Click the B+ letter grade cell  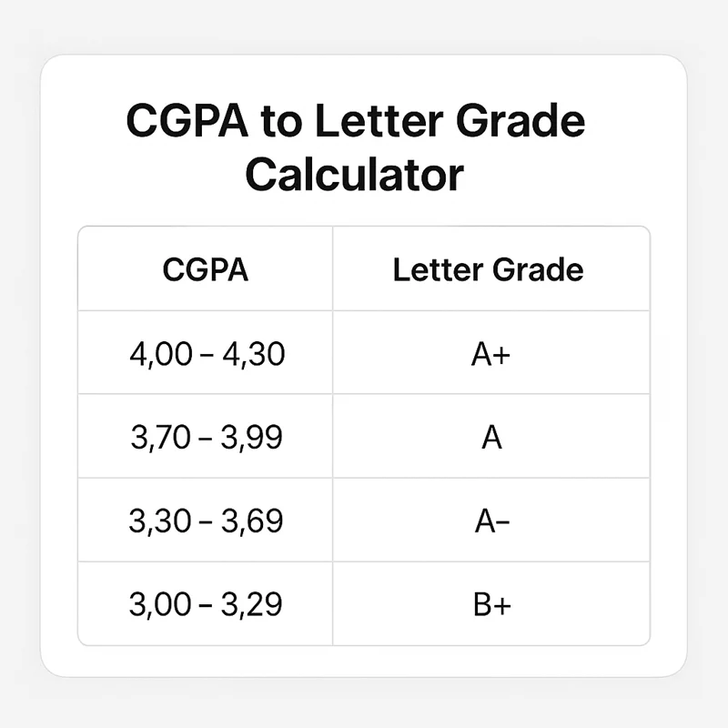pyautogui.click(x=492, y=605)
